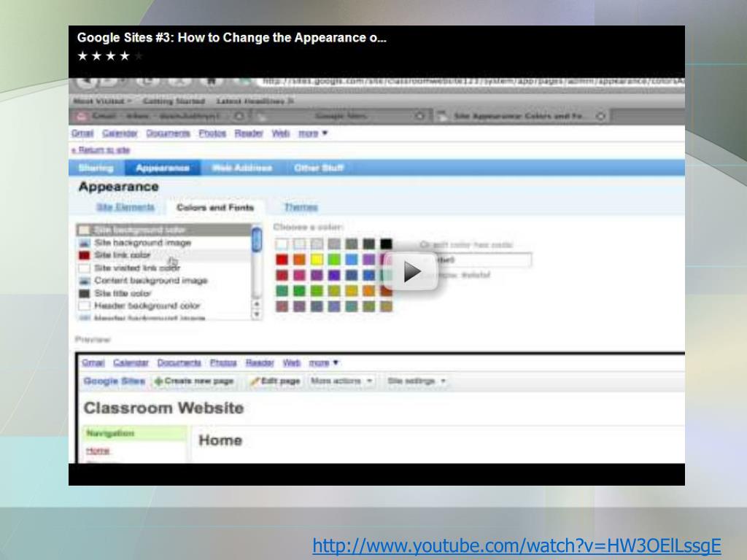This screenshot has width=747, height=560.
Task: Select 'Site visited link color' in the list
Action: click(163, 268)
